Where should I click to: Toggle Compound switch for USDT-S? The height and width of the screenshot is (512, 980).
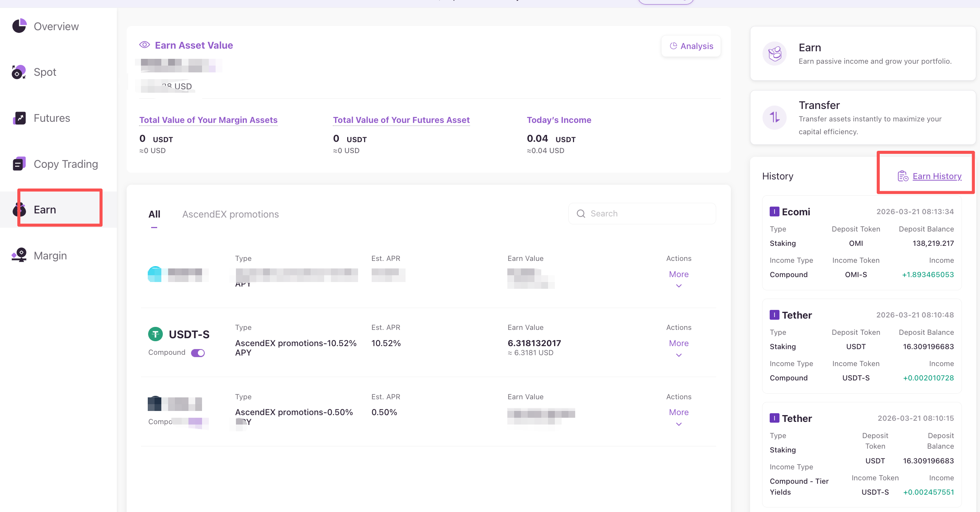[198, 353]
